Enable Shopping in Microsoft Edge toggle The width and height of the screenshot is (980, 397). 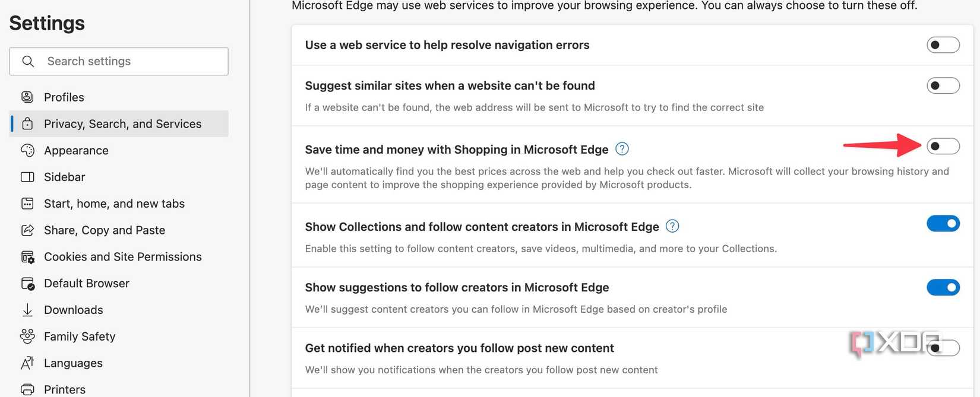[x=943, y=146]
